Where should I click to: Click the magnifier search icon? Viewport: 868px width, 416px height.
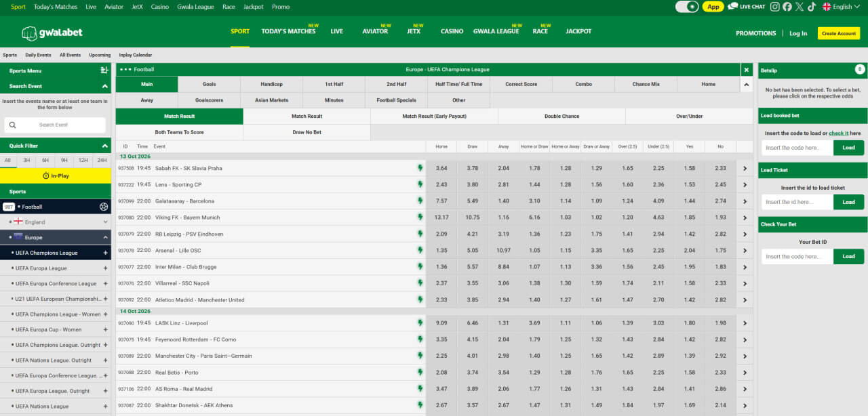13,125
